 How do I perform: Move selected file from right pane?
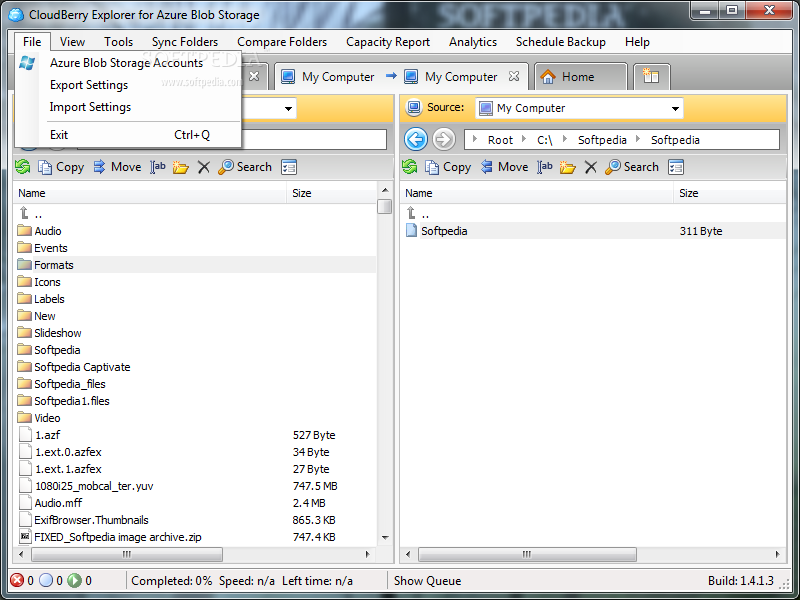(504, 167)
